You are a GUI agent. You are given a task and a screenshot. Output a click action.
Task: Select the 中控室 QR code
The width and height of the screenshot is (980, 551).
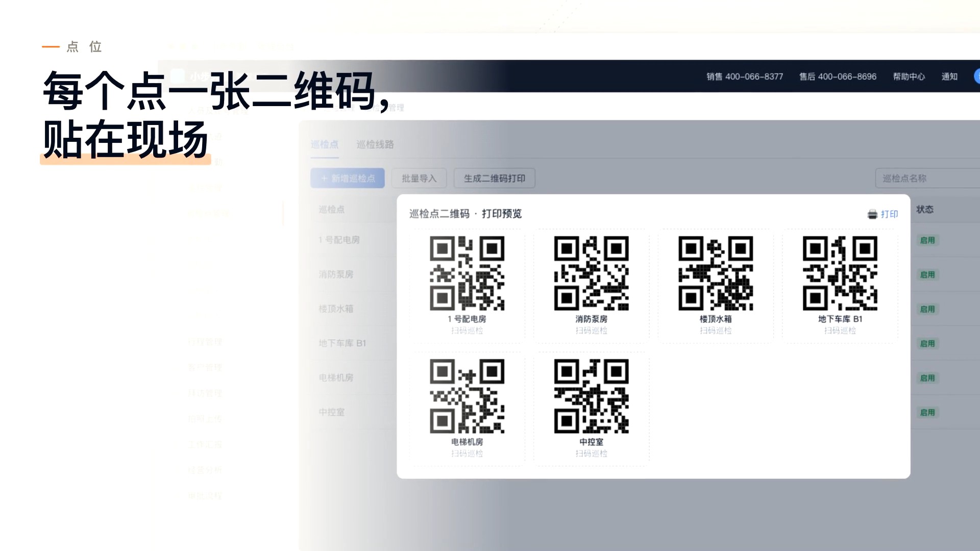click(591, 396)
